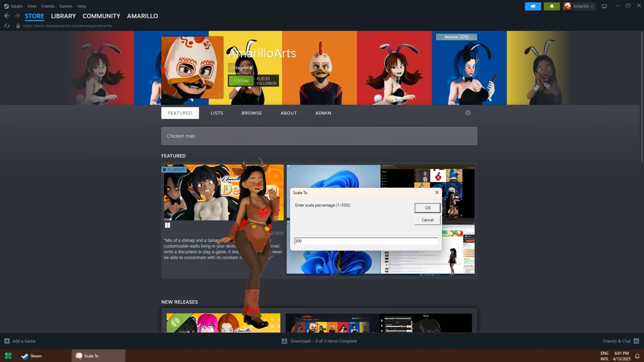644x362 pixels.
Task: Refresh the current store page
Action: pyautogui.click(x=7, y=25)
